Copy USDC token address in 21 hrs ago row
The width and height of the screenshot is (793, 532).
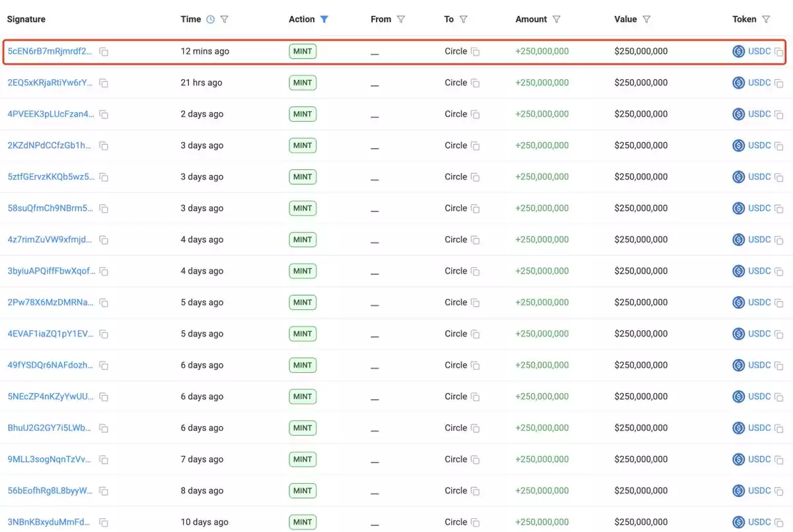(779, 83)
